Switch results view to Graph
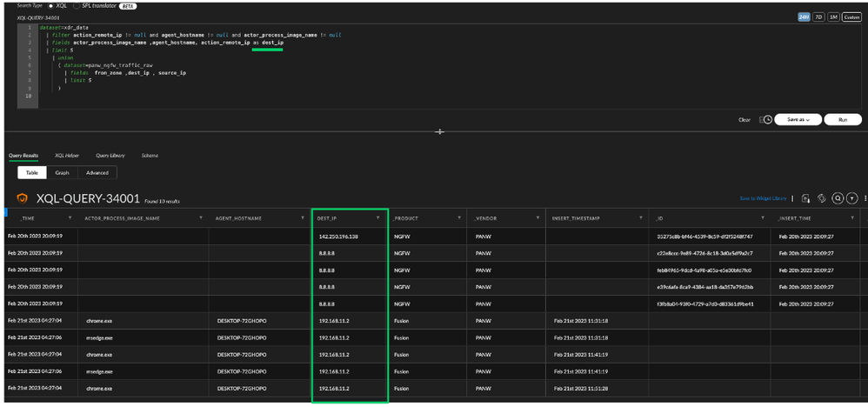This screenshot has width=868, height=407. coord(62,172)
